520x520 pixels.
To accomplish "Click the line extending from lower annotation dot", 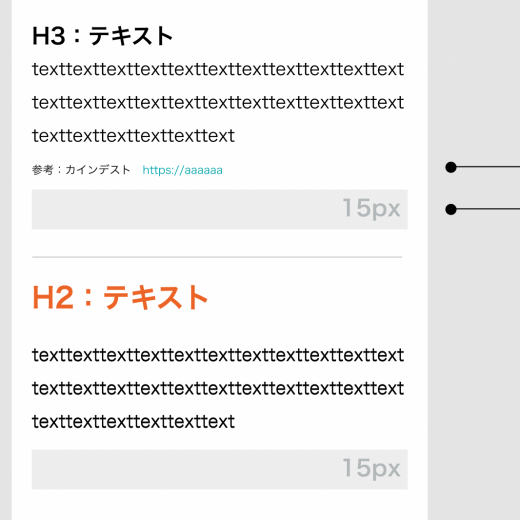I will tap(488, 209).
